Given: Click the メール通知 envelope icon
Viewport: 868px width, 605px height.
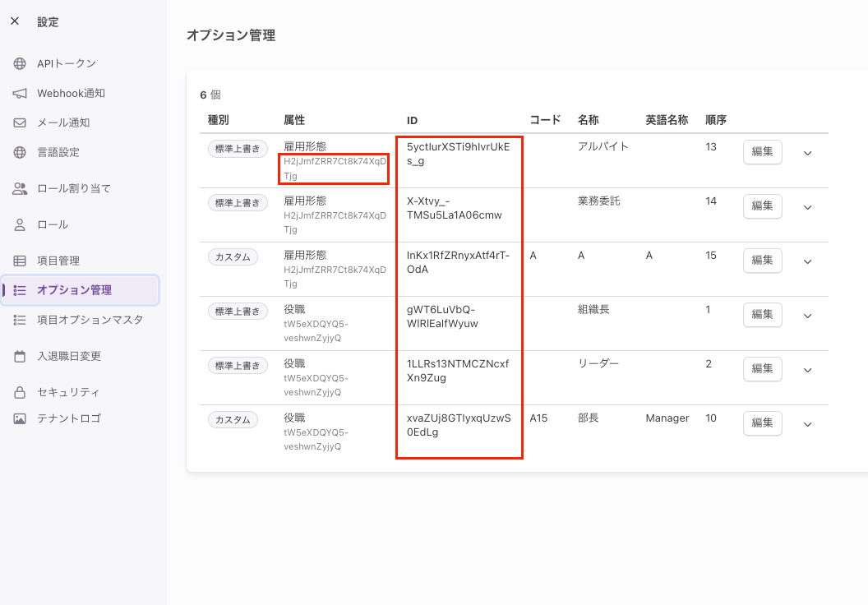Looking at the screenshot, I should tap(20, 122).
